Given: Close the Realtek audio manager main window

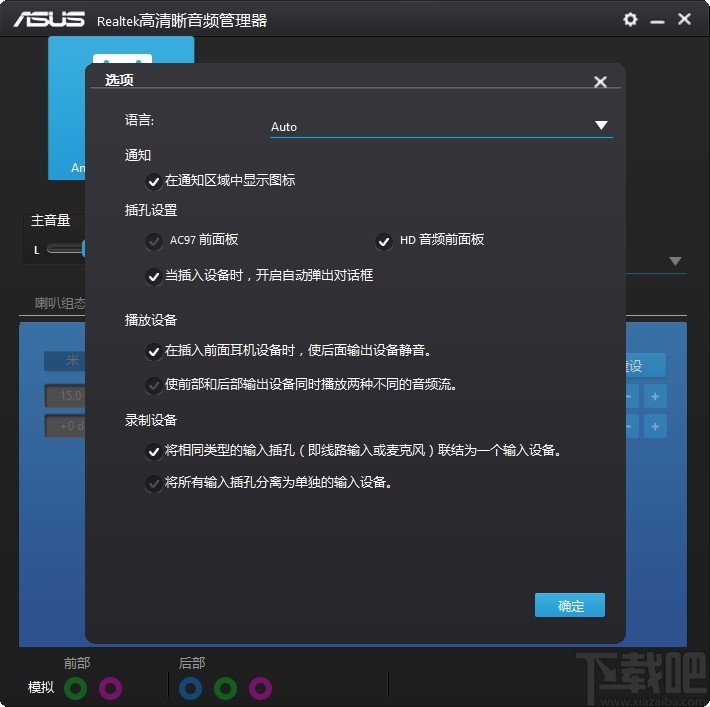Looking at the screenshot, I should 684,19.
